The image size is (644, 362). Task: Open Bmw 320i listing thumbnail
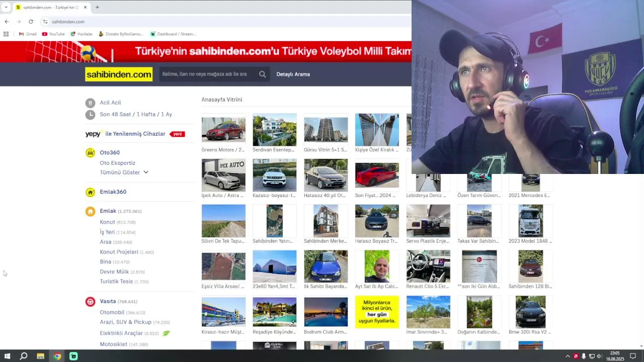[530, 312]
